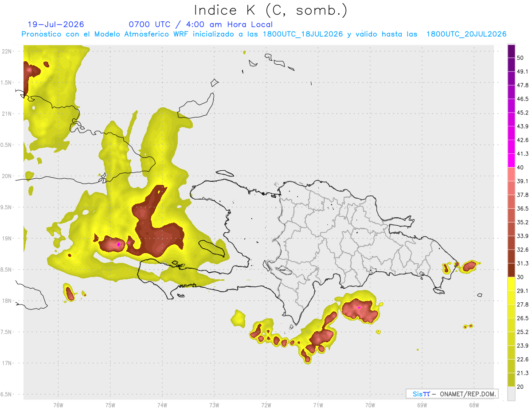Click the 75W longitude axis label
532x411 pixels.
tap(110, 405)
